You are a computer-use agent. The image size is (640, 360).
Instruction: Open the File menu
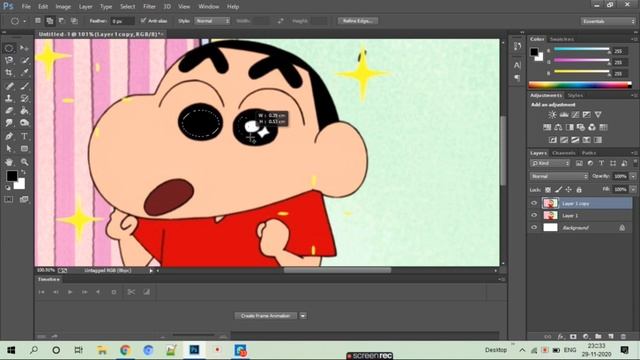(26, 7)
